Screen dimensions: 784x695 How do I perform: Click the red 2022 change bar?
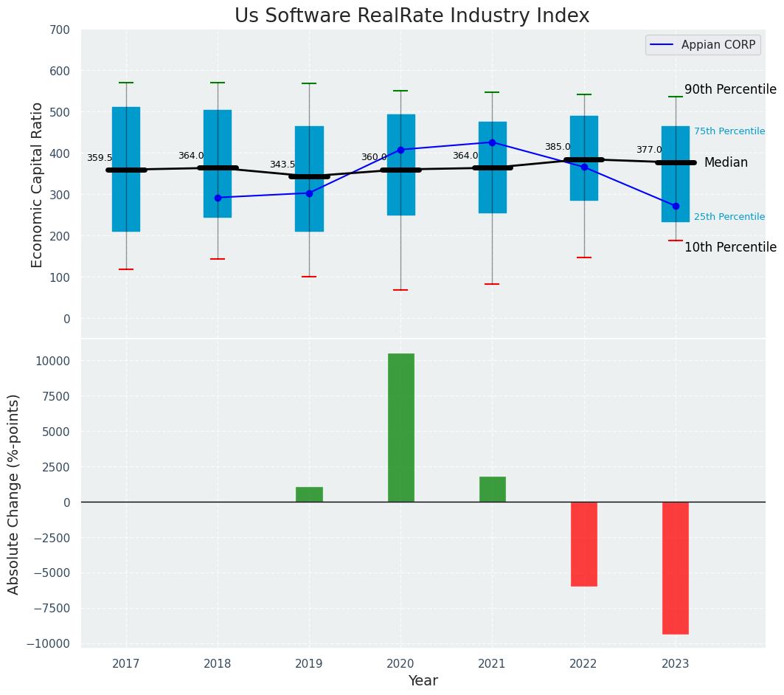583,544
